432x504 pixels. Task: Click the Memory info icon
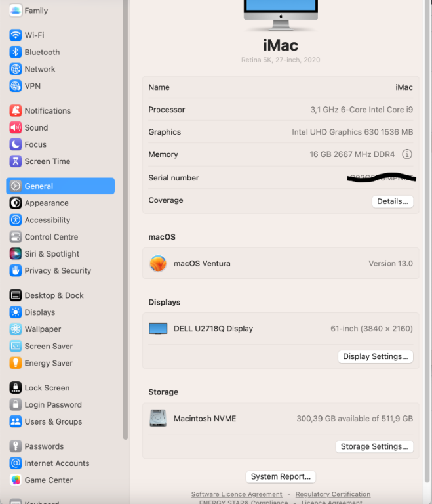point(407,154)
